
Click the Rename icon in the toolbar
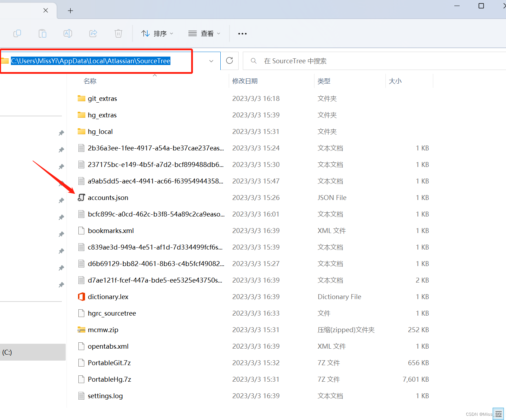[x=67, y=33]
